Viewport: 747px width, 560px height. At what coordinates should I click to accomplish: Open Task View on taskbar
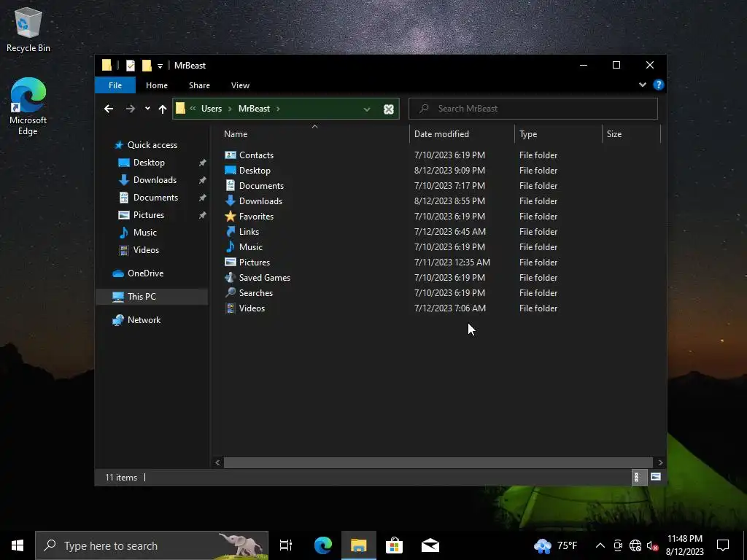coord(285,545)
